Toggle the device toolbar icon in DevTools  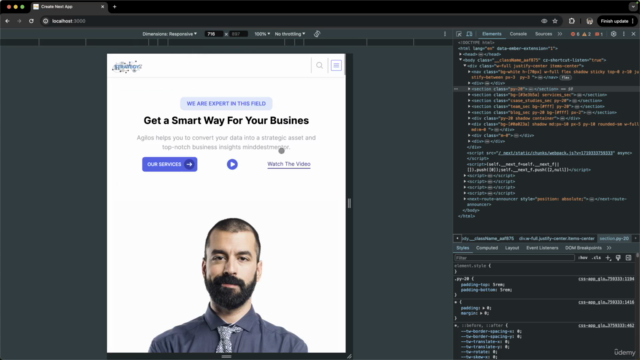[469, 34]
